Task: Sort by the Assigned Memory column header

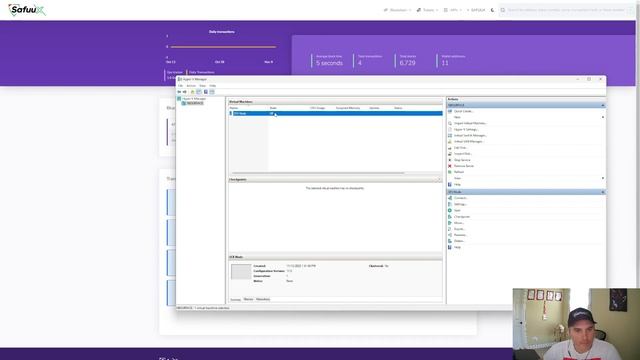Action: pyautogui.click(x=348, y=108)
